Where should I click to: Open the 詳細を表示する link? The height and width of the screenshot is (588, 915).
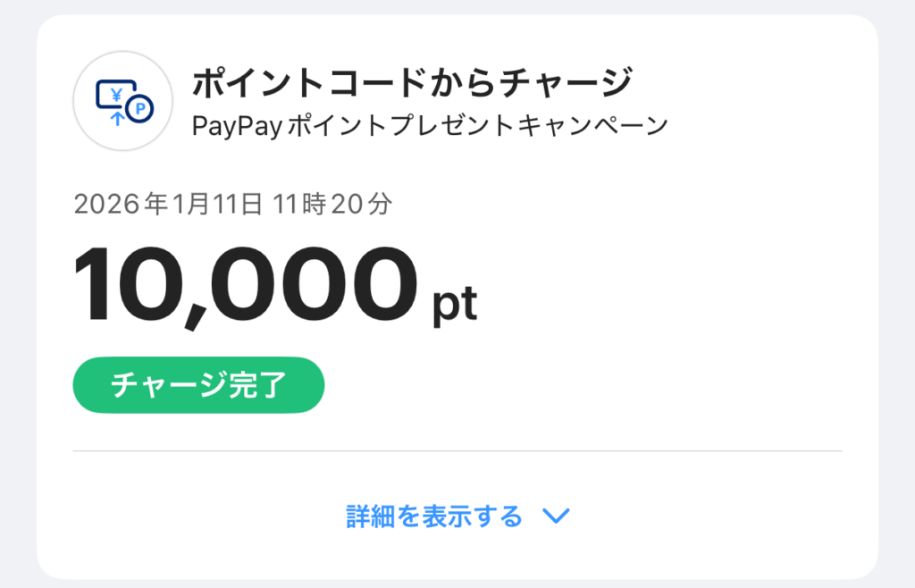click(x=434, y=517)
